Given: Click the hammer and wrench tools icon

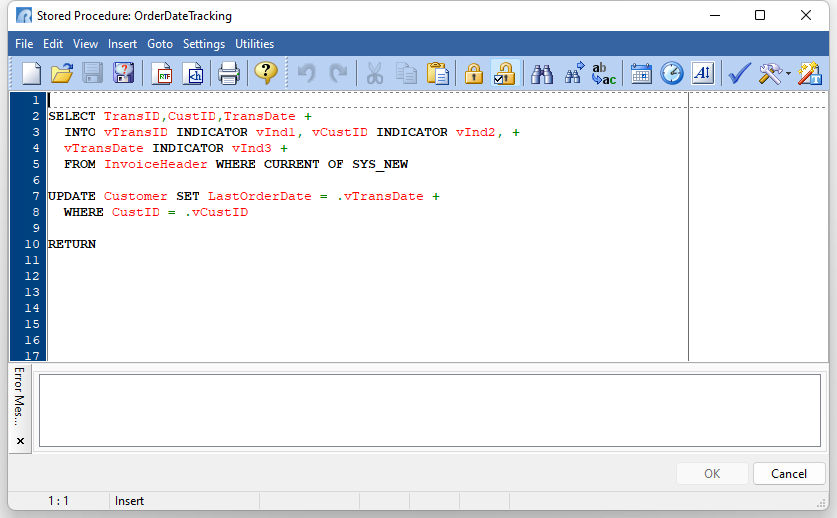Looking at the screenshot, I should click(770, 74).
